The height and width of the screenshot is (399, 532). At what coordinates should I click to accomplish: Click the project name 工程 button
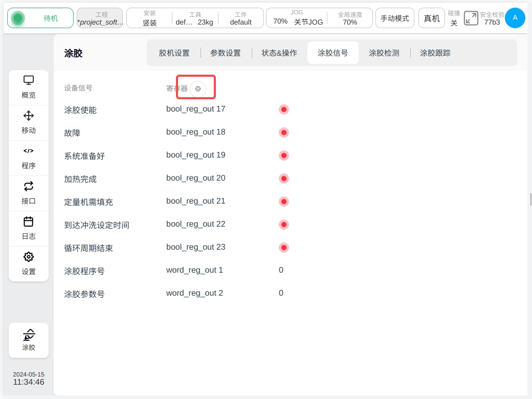click(100, 18)
